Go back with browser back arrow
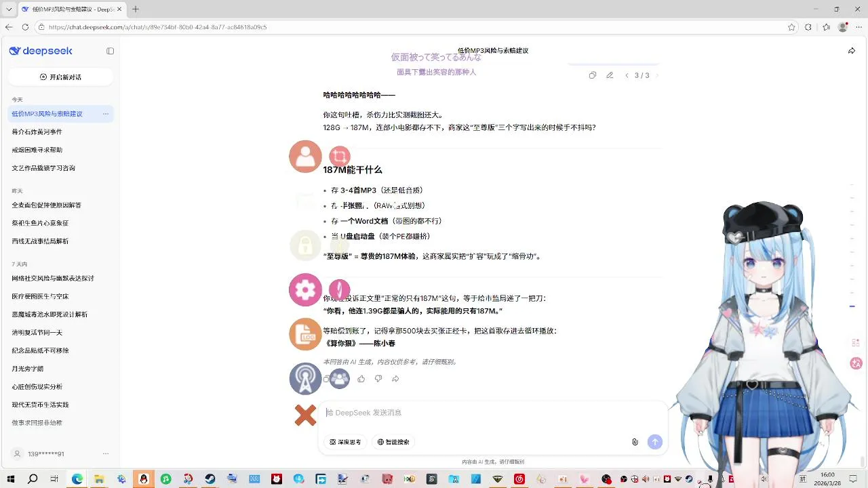The width and height of the screenshot is (868, 488). click(9, 27)
